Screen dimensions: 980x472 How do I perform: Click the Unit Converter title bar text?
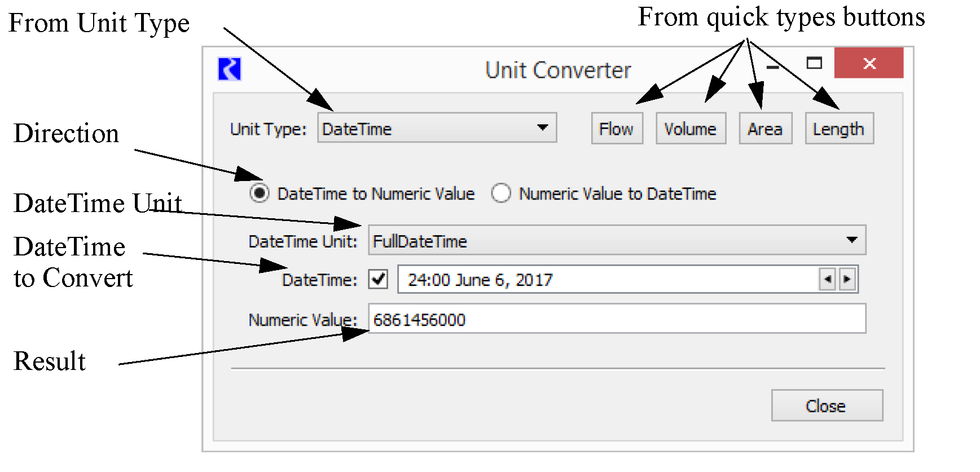point(557,70)
